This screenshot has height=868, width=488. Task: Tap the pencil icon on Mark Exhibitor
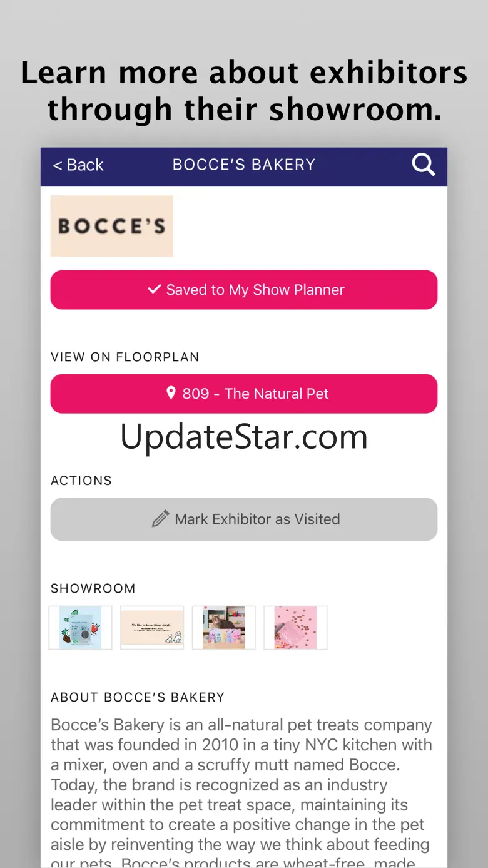[x=160, y=519]
